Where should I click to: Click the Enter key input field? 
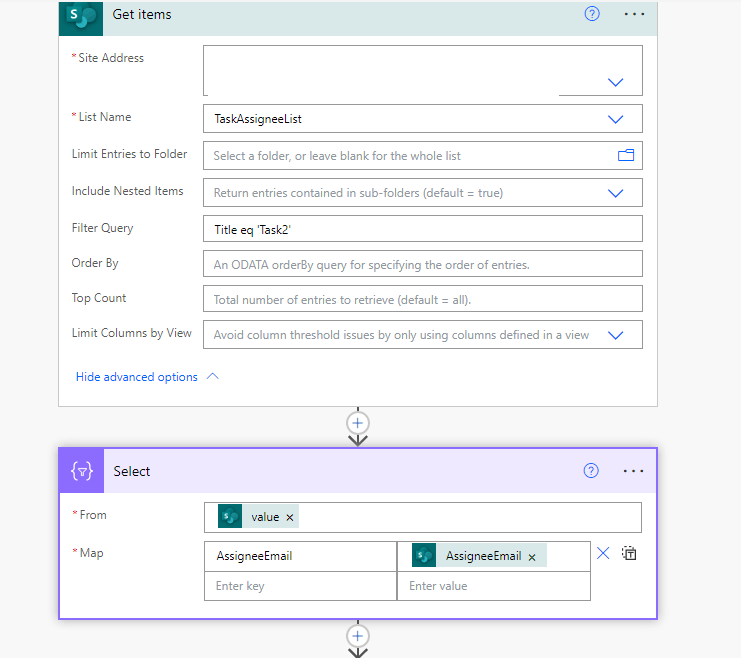301,586
